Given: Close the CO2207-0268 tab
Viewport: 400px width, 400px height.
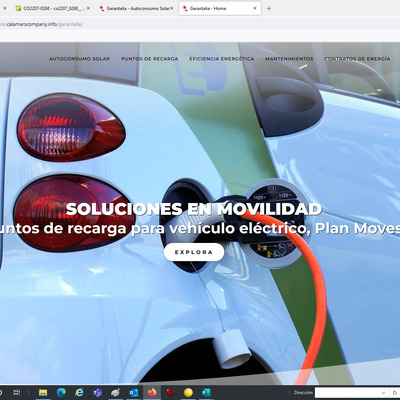Looking at the screenshot, I should click(88, 8).
